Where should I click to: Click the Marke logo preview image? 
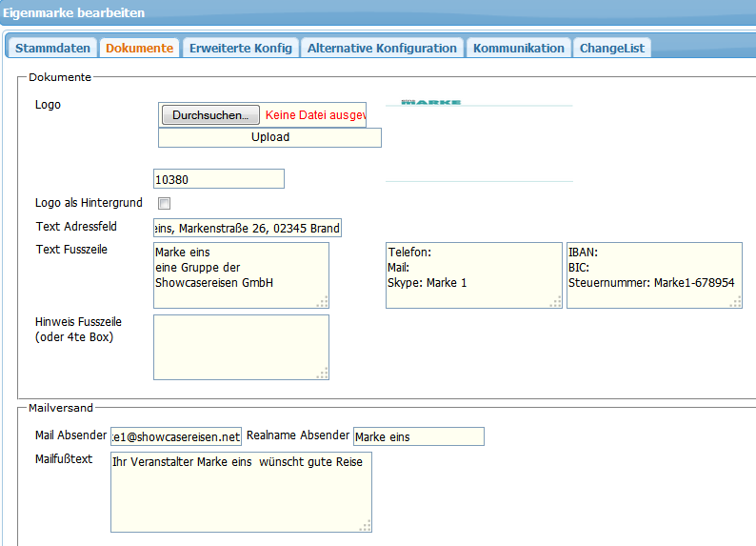coord(430,101)
